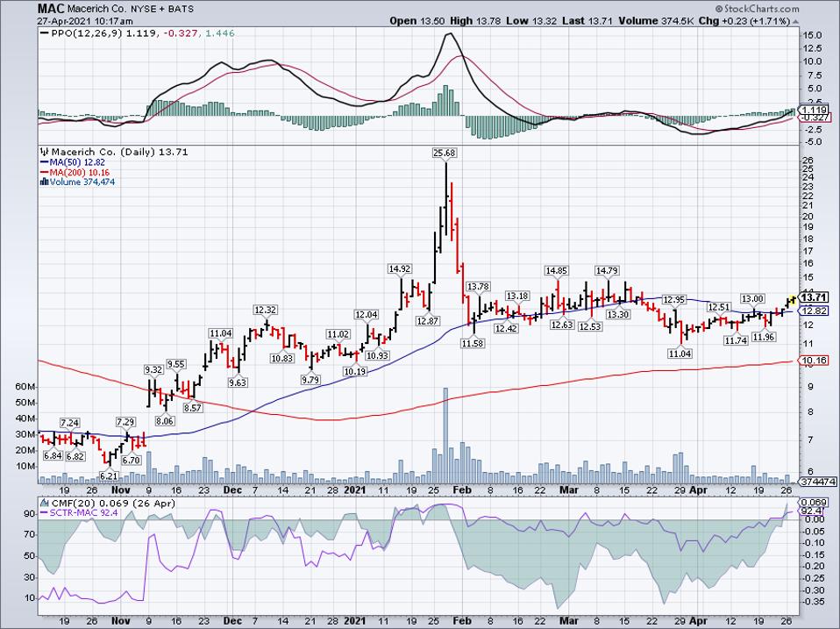Click the 6.21 low price label
The height and width of the screenshot is (629, 840).
(109, 475)
